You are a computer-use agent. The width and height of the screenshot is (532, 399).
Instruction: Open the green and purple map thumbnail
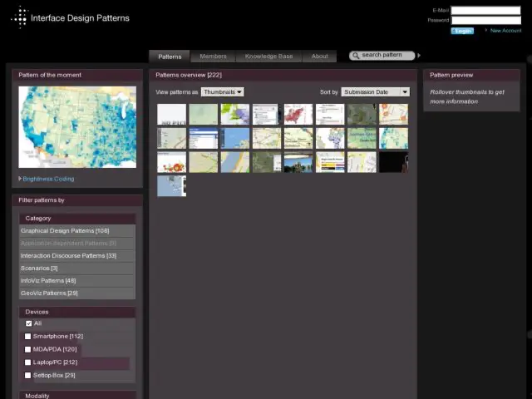coord(235,115)
